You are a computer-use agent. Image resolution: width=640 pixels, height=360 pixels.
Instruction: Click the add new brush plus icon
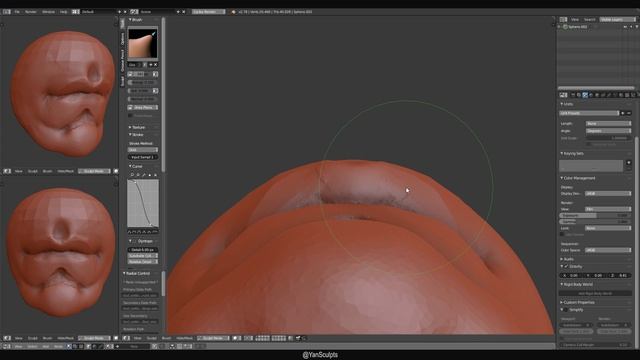click(151, 65)
